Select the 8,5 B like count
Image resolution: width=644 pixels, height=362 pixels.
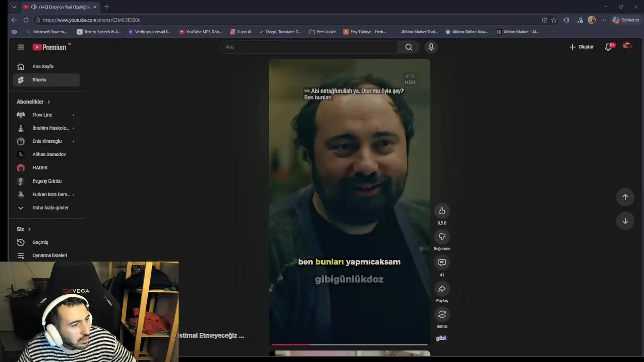pos(442,223)
